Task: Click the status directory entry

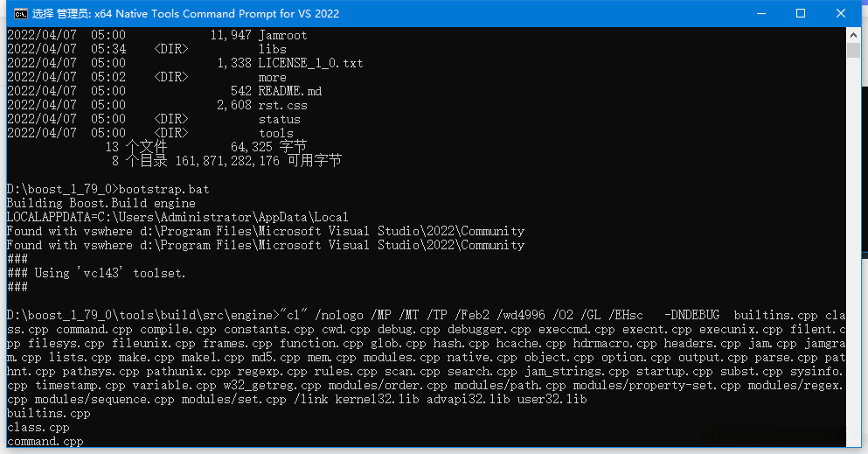Action: (279, 119)
